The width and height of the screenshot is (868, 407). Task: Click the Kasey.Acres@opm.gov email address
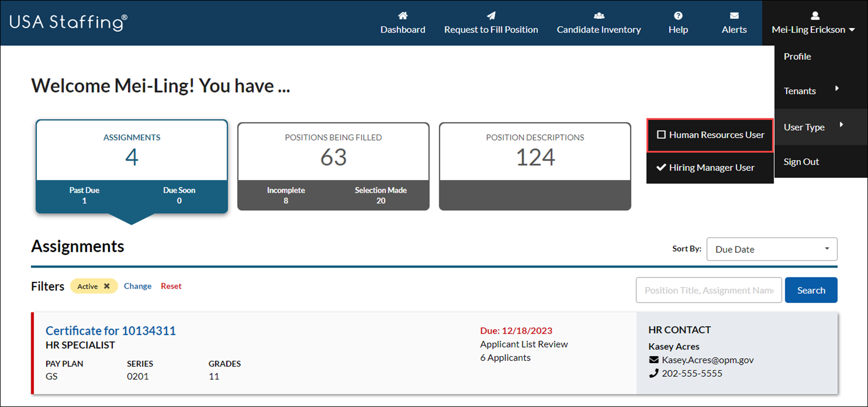(x=708, y=360)
